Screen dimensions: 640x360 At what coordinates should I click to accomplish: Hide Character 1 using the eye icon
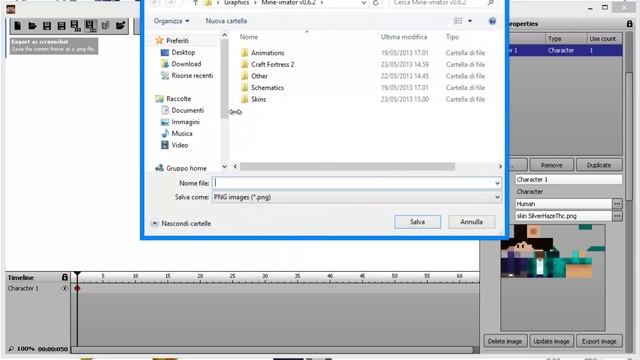coord(64,288)
